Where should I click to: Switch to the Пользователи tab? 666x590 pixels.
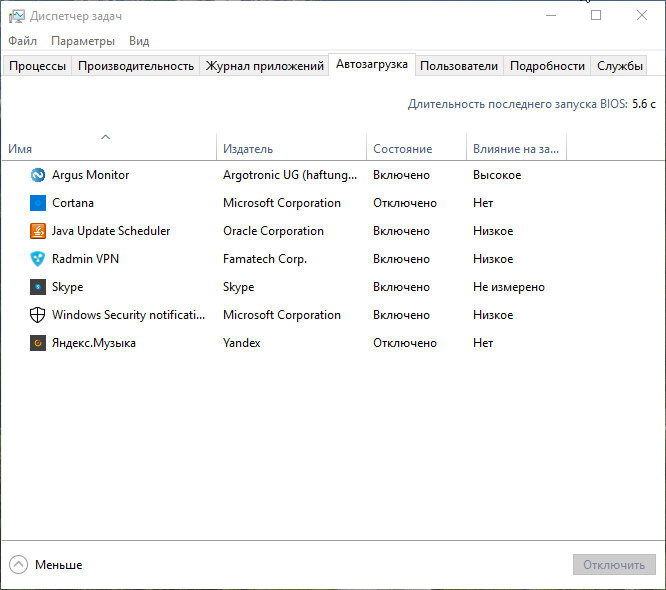pyautogui.click(x=459, y=66)
